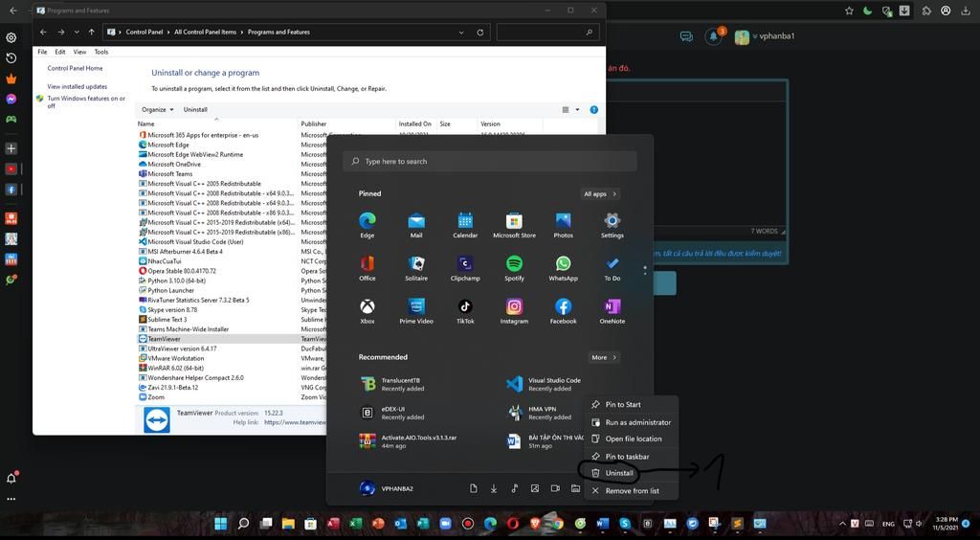Open the File menu in Control Panel

click(42, 52)
